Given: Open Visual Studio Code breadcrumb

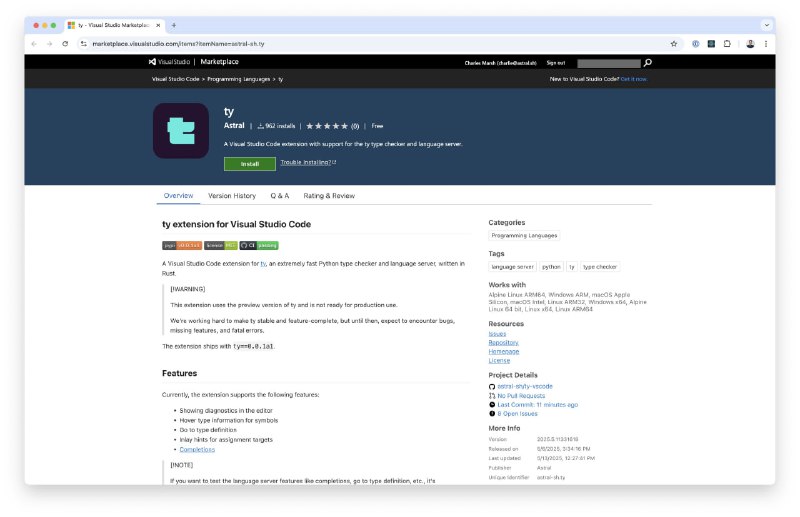Looking at the screenshot, I should click(176, 79).
